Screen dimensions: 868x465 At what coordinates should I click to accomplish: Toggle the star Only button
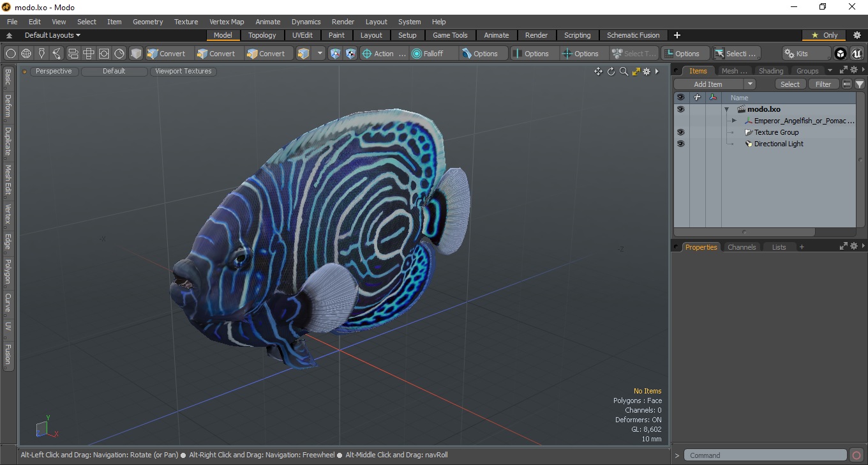(824, 35)
